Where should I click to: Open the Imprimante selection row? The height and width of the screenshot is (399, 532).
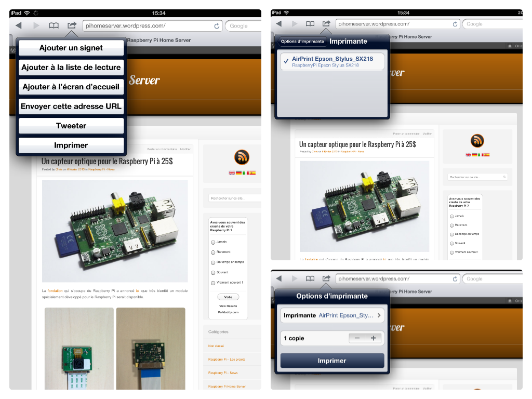332,315
